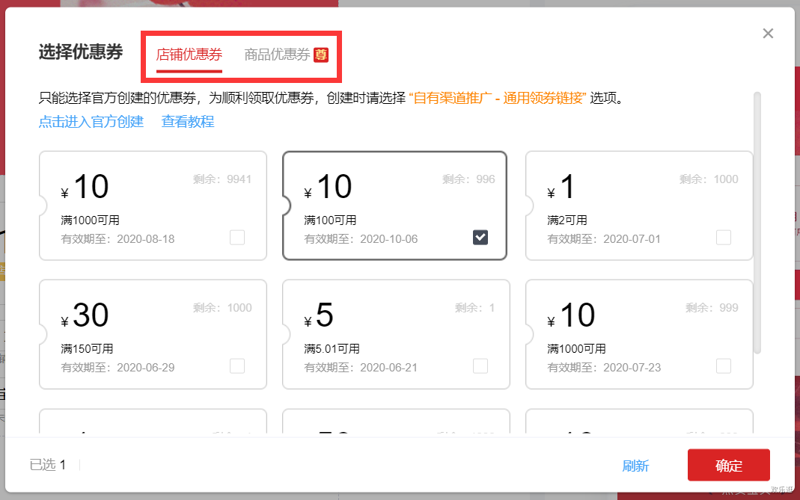Screen dimensions: 800x500
Task: Check the ¥30 coupon expiring 2020-06-29
Action: (237, 366)
